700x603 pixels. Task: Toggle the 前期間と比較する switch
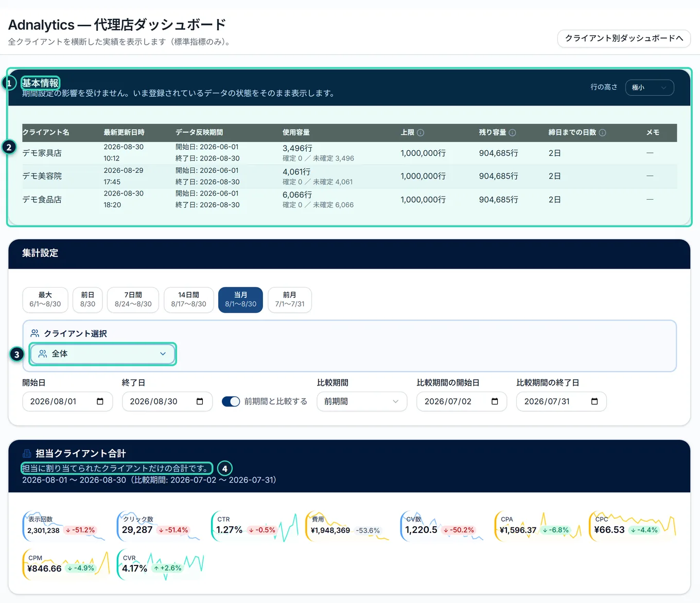(x=231, y=401)
